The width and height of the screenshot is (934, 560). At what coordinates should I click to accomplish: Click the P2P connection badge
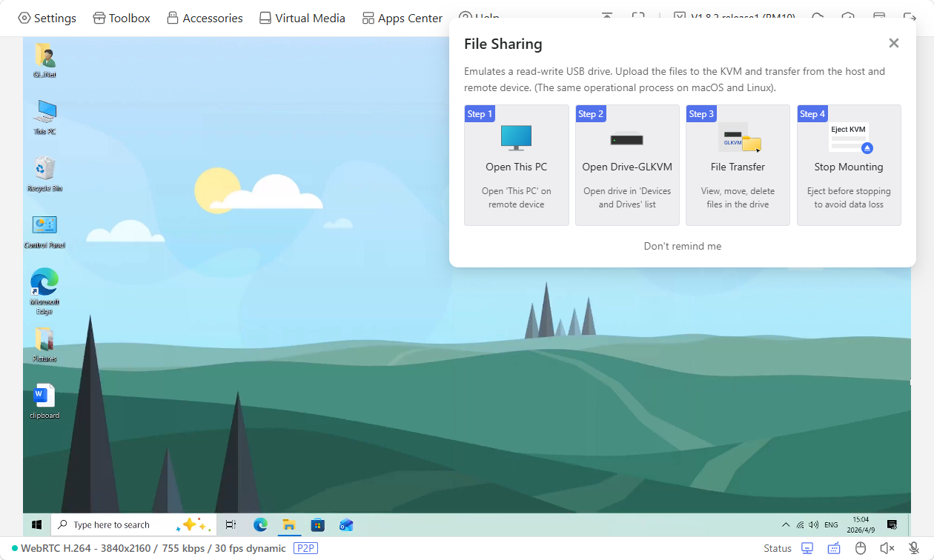(307, 548)
